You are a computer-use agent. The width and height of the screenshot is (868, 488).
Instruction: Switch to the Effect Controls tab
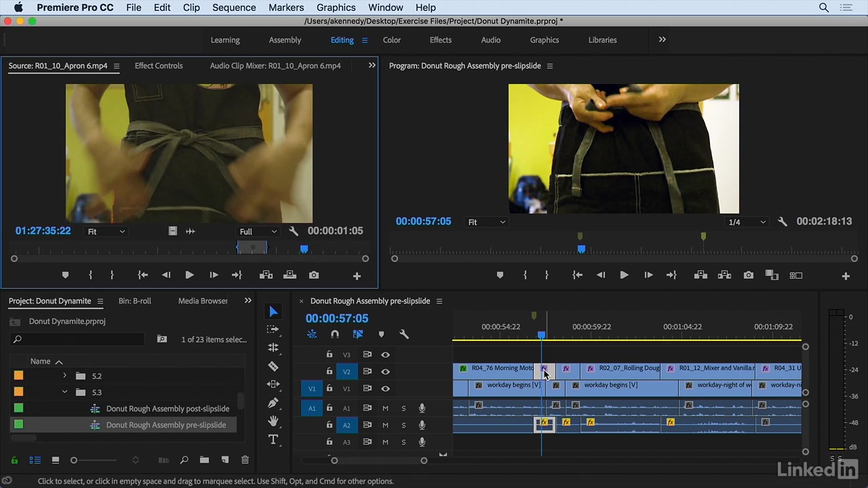(159, 66)
